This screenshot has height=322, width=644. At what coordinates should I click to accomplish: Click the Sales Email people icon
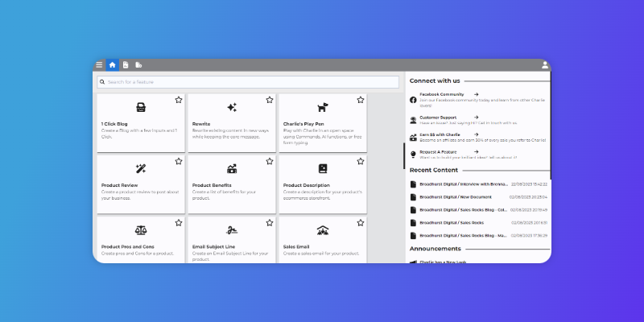(x=323, y=230)
